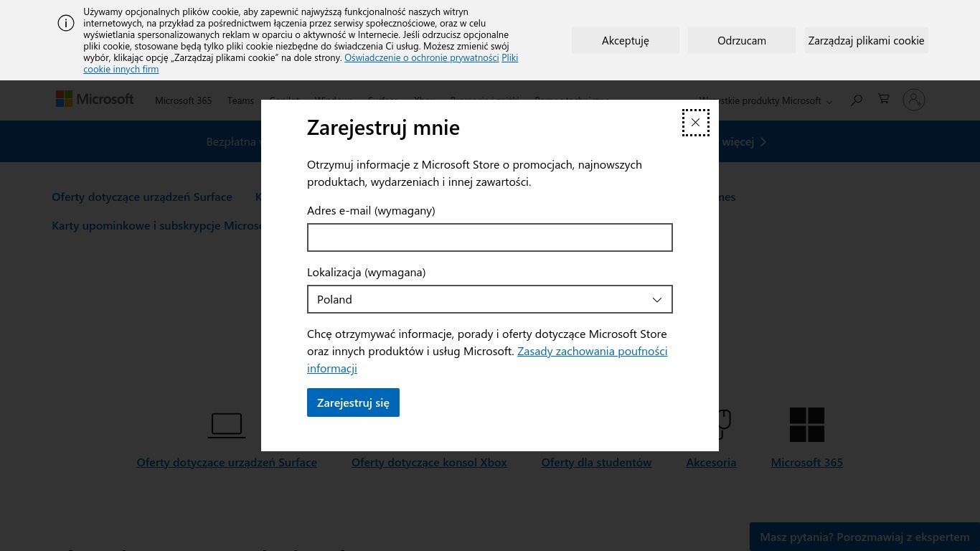Click the Microsoft 365 tiles icon
The image size is (980, 551).
click(x=807, y=425)
